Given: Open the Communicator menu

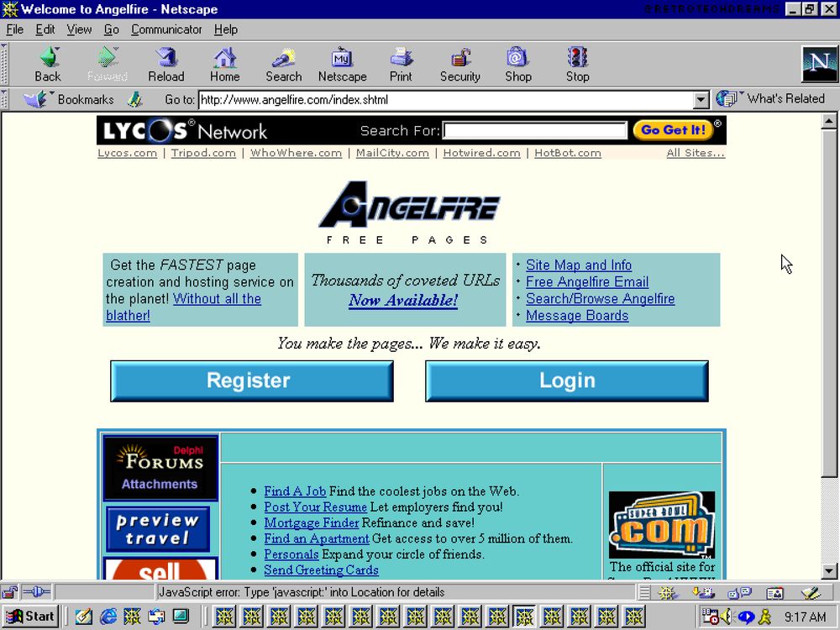Looking at the screenshot, I should 166,29.
